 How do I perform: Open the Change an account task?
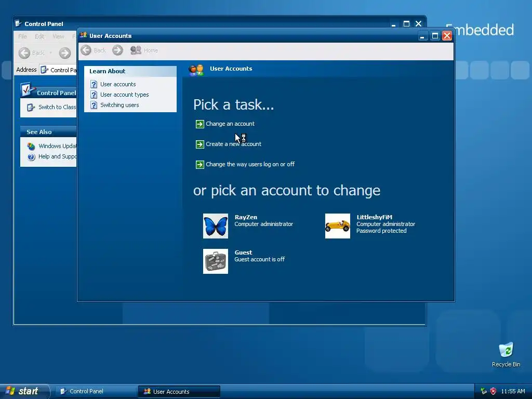click(x=230, y=124)
